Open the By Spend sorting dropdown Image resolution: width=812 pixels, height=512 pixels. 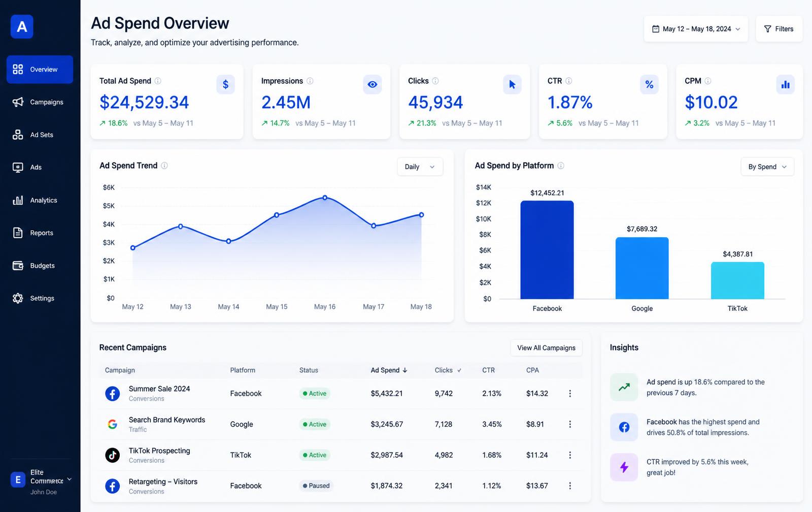click(767, 167)
